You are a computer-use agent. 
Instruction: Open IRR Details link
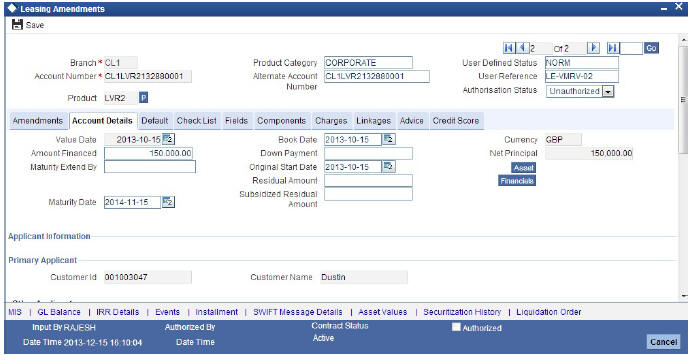click(x=118, y=312)
